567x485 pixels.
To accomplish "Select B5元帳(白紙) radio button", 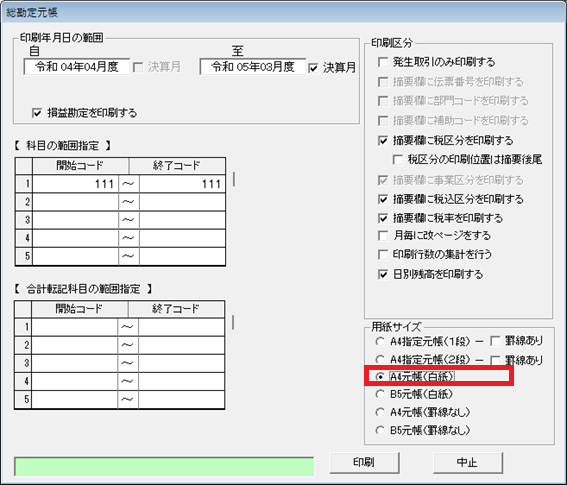I will [x=380, y=394].
